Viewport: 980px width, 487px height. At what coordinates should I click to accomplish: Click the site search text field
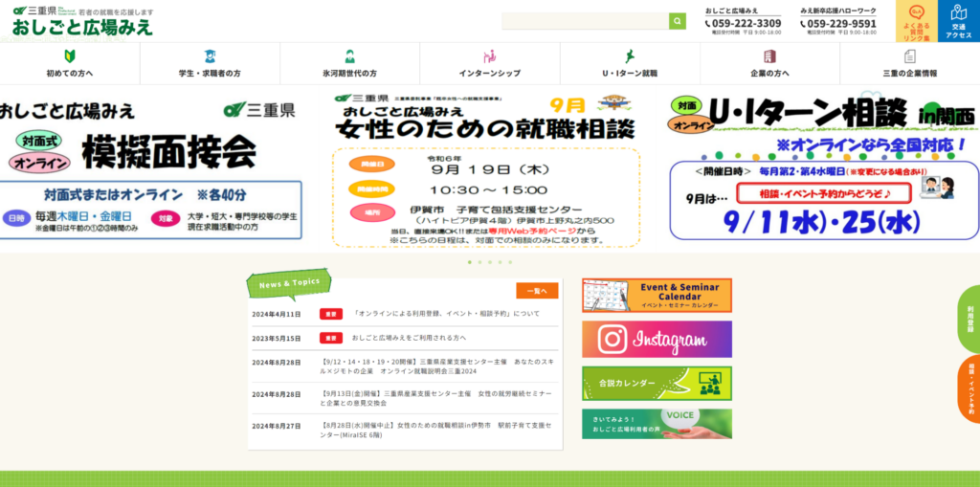pos(585,21)
